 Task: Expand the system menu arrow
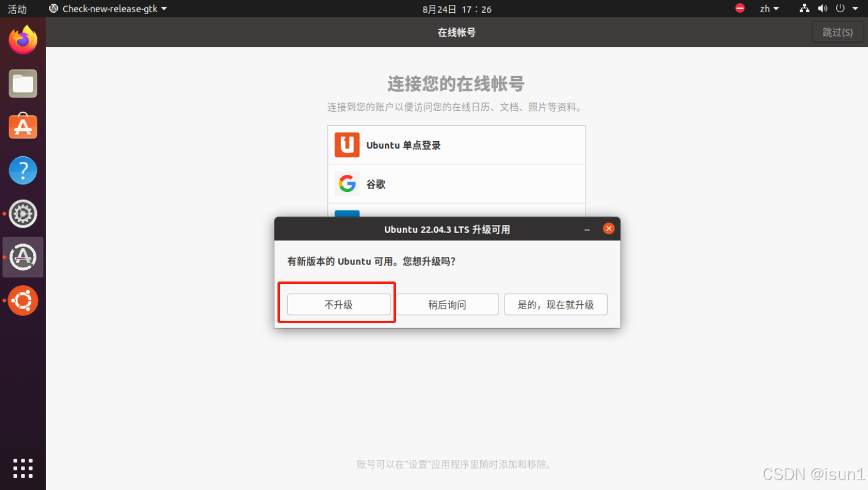click(x=855, y=9)
